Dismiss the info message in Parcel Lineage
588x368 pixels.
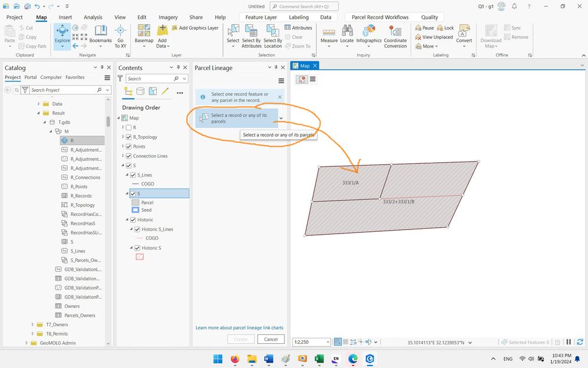(280, 97)
